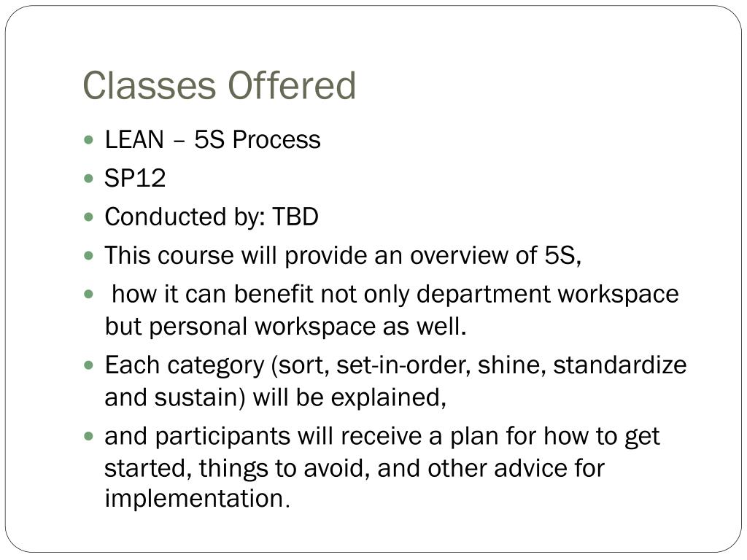Screen dimensions: 747x560
Task: Click the green bullet beside 'Each category'
Action: 88,365
